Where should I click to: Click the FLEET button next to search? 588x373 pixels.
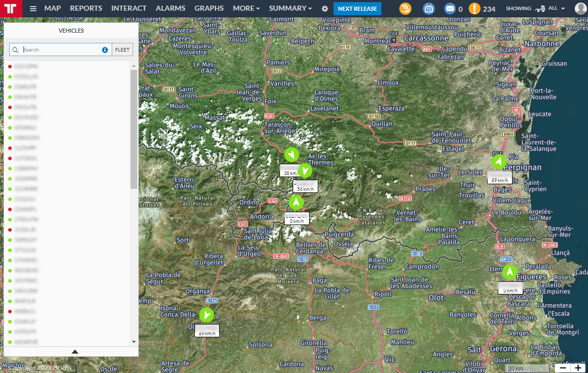(122, 49)
